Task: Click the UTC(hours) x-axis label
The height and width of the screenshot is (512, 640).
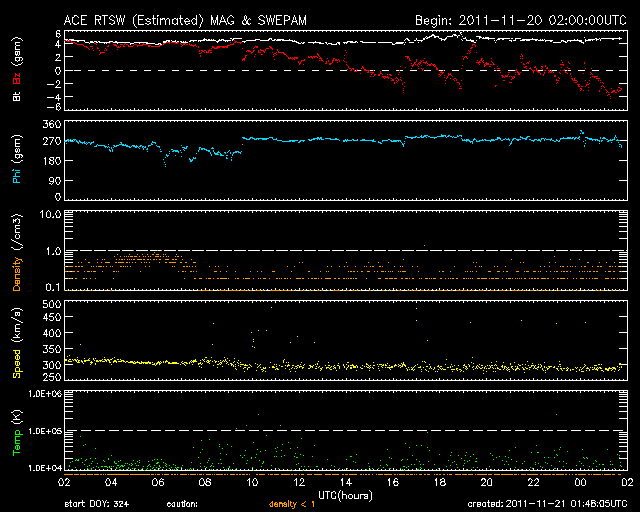Action: (344, 495)
